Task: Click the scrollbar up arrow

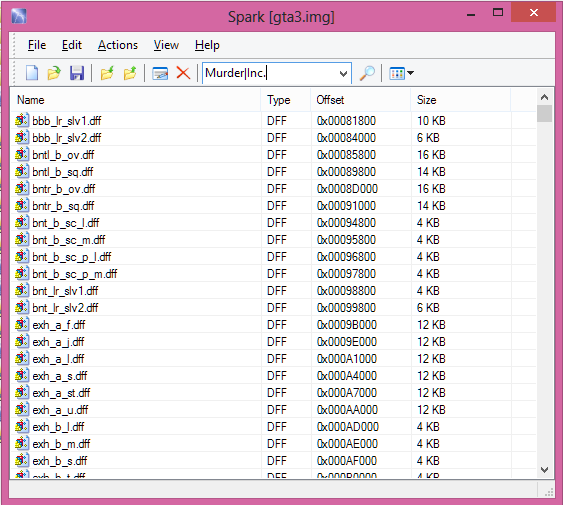Action: [x=544, y=97]
